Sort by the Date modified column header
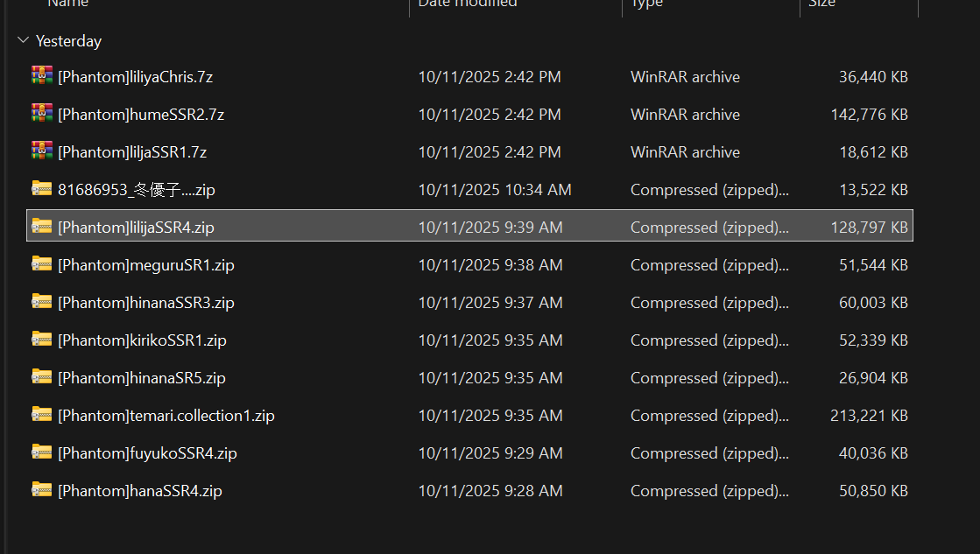The height and width of the screenshot is (554, 980). [x=468, y=4]
